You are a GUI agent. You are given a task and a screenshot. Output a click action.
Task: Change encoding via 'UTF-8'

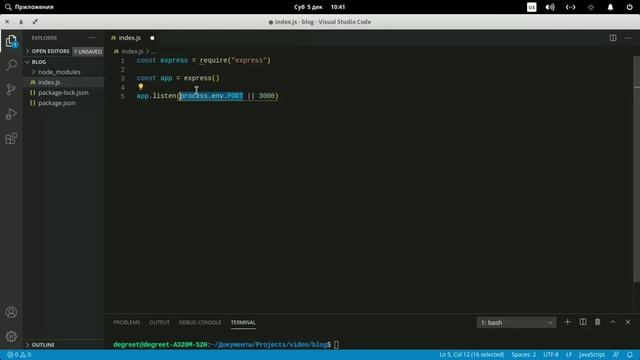[551, 355]
